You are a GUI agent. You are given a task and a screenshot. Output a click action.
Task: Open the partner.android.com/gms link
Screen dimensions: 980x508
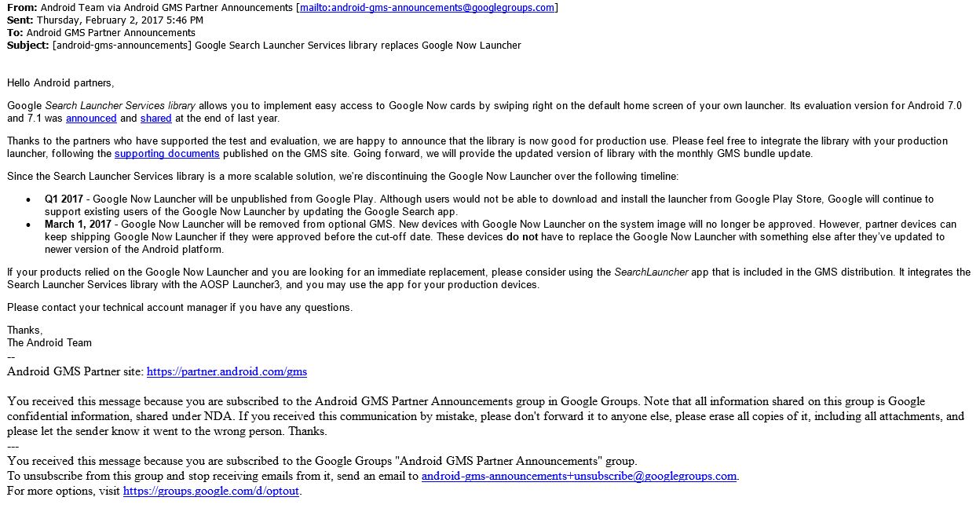click(226, 372)
